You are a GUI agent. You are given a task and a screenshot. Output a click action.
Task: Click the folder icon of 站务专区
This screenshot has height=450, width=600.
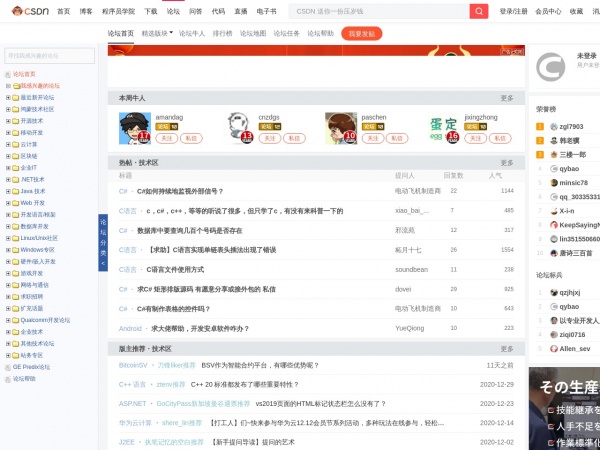click(x=16, y=355)
